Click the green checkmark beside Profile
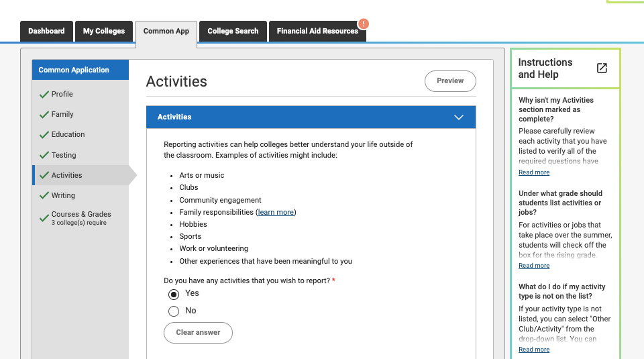This screenshot has width=644, height=359. [x=44, y=94]
